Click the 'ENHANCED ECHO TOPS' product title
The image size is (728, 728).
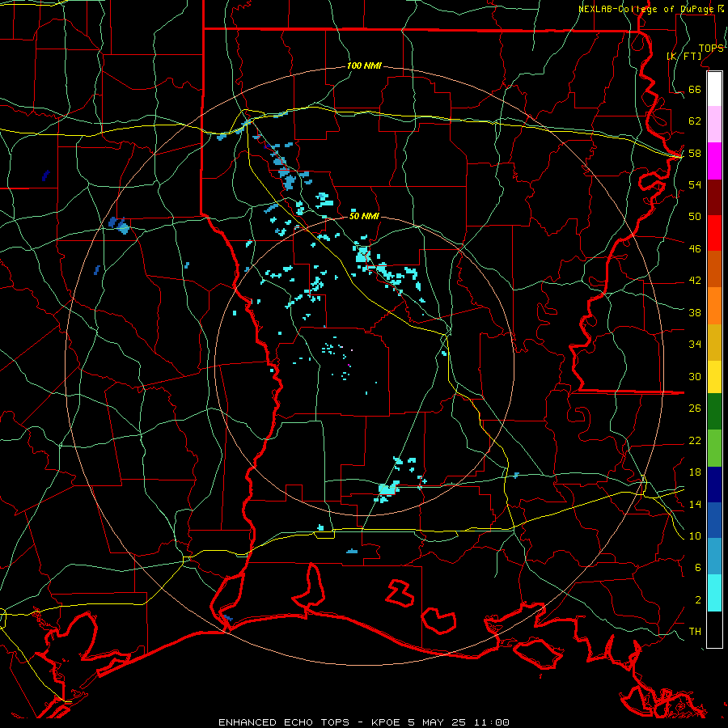pos(284,722)
